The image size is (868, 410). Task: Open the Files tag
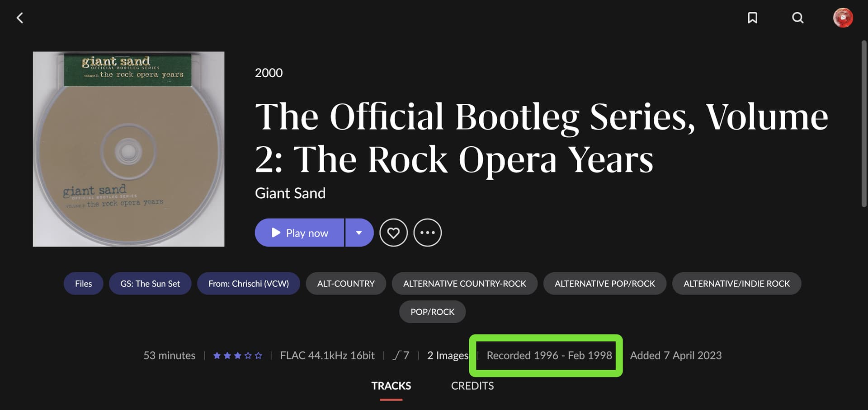click(83, 284)
